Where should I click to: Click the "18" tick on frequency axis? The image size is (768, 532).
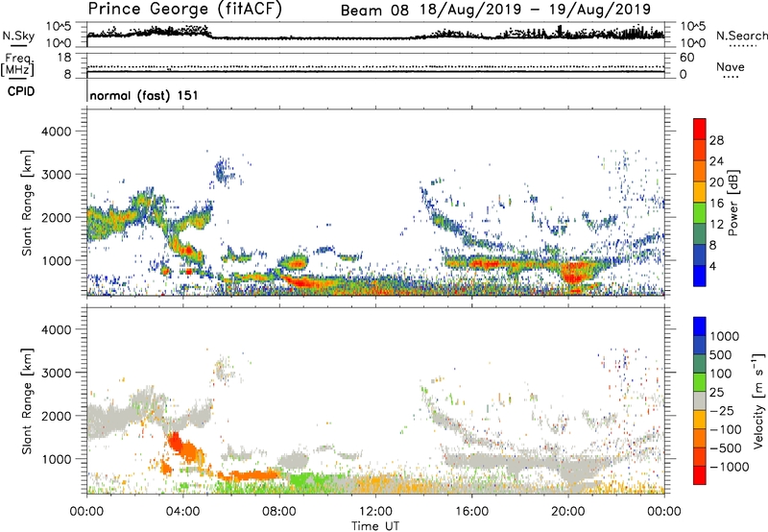[64, 58]
